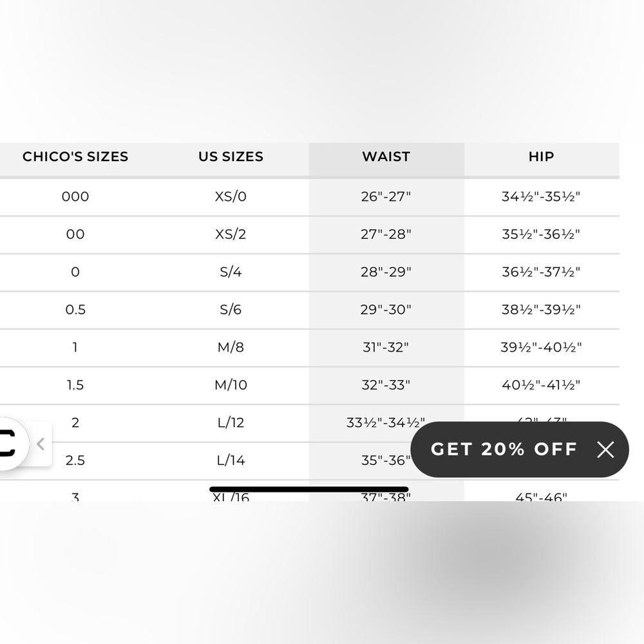The height and width of the screenshot is (644, 644).
Task: Dismiss the GET 20% OFF banner
Action: tap(605, 450)
